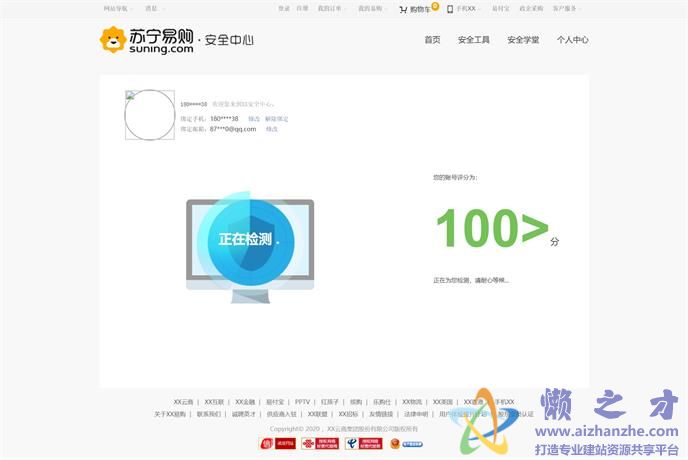Expand the 客户服务 customer service dropdown
The image size is (688, 460).
566,8
